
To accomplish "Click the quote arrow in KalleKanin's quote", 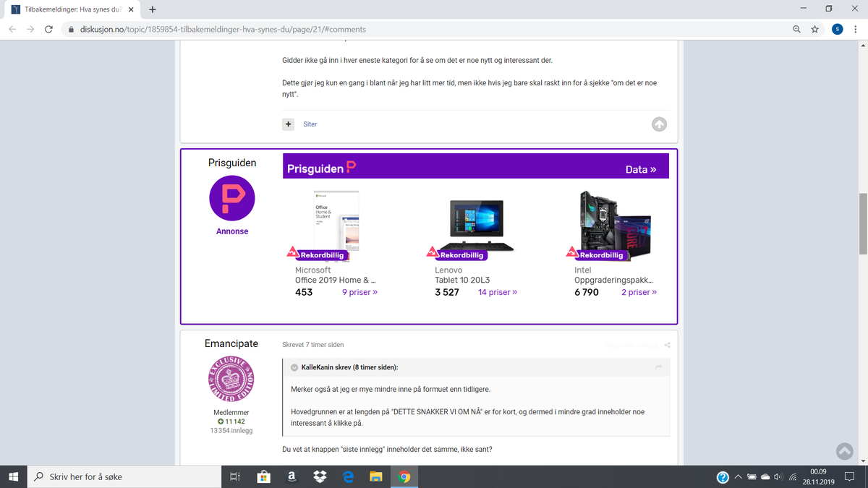I will point(658,367).
